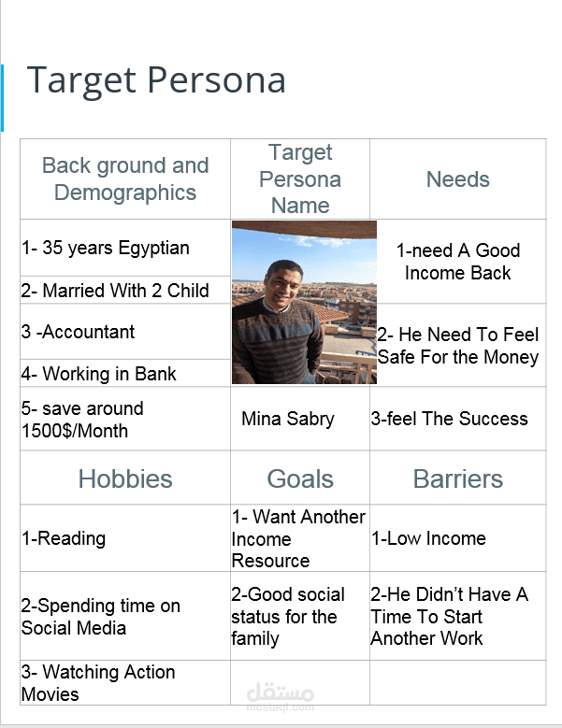
Task: Click the 35 years Egyptian cell
Action: click(125, 248)
